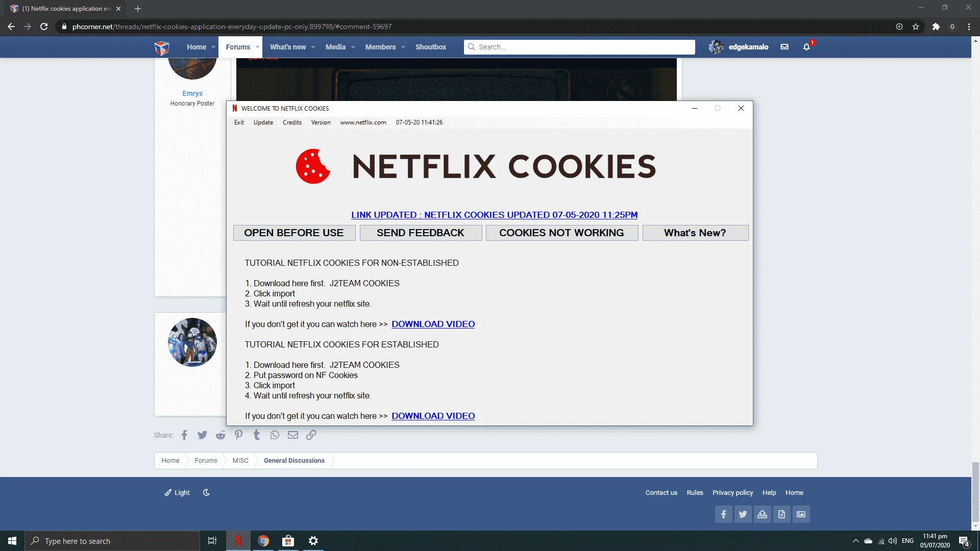Image resolution: width=980 pixels, height=551 pixels.
Task: Open footer Twitter social button
Action: click(743, 514)
